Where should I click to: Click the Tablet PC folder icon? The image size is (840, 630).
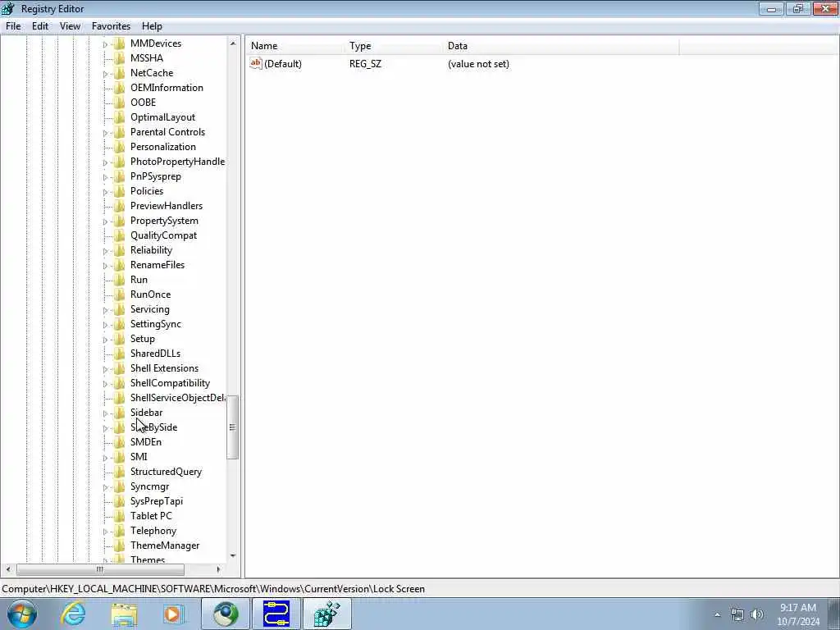119,516
